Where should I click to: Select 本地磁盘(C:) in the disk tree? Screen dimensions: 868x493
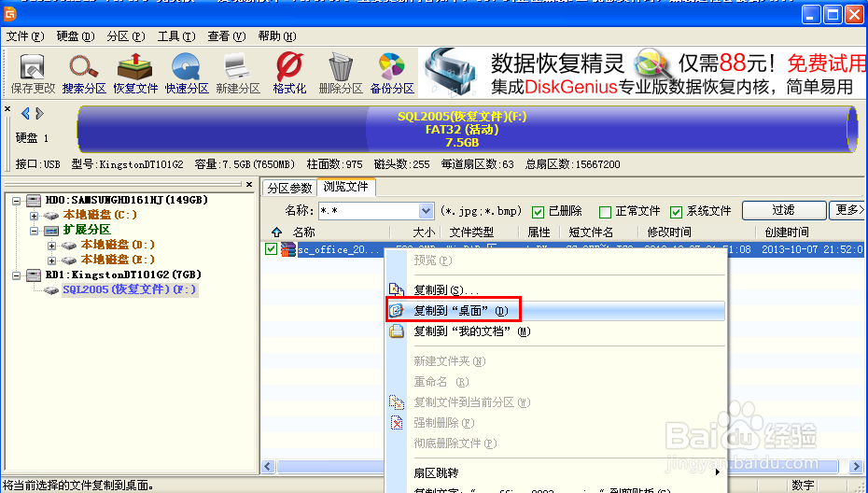point(100,215)
